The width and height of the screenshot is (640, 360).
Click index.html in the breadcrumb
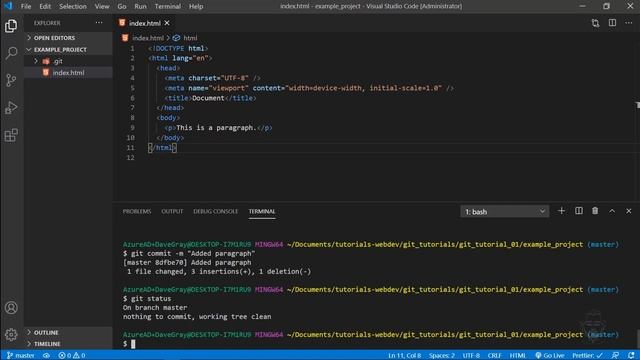[148, 38]
